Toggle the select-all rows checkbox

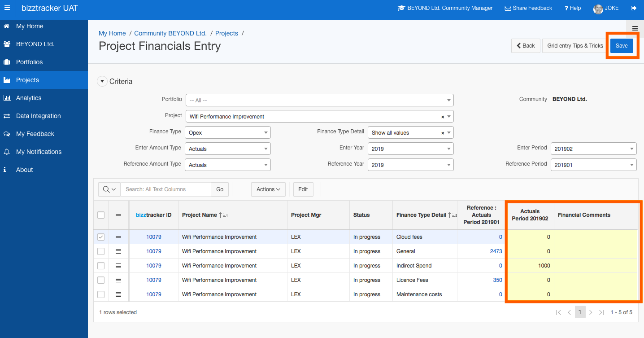click(101, 215)
